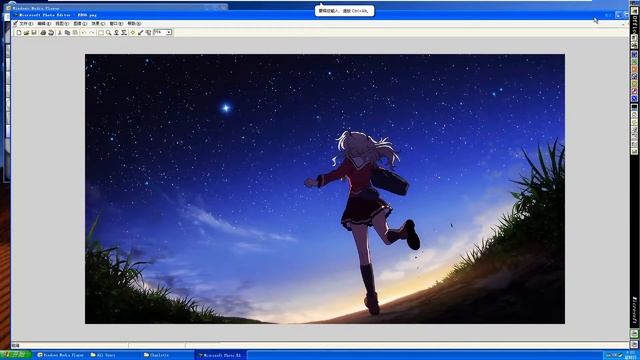This screenshot has width=640, height=360.
Task: Open the 窗口 (Window) menu
Action: pos(116,24)
